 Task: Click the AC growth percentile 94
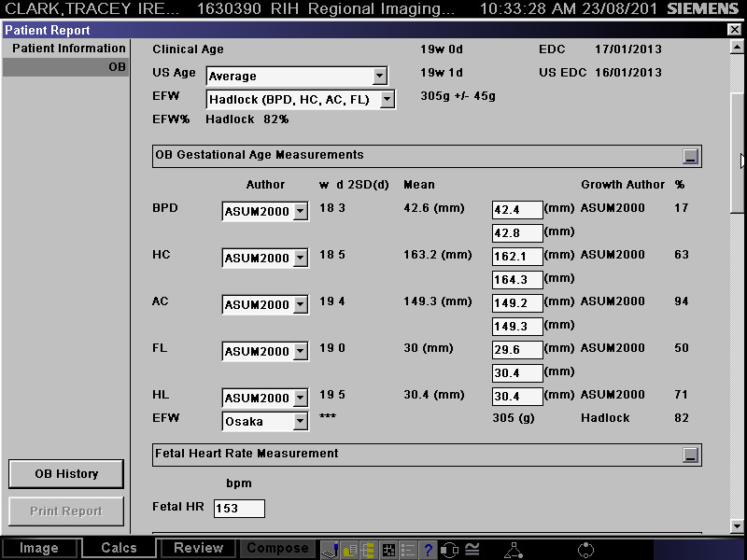point(682,301)
